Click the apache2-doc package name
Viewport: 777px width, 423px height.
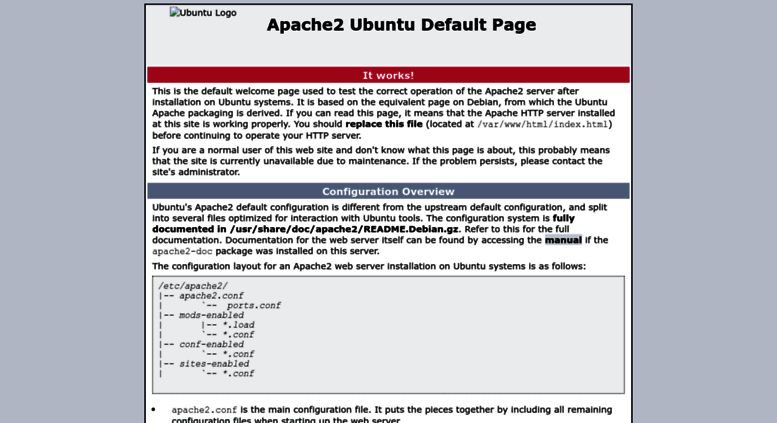[182, 252]
